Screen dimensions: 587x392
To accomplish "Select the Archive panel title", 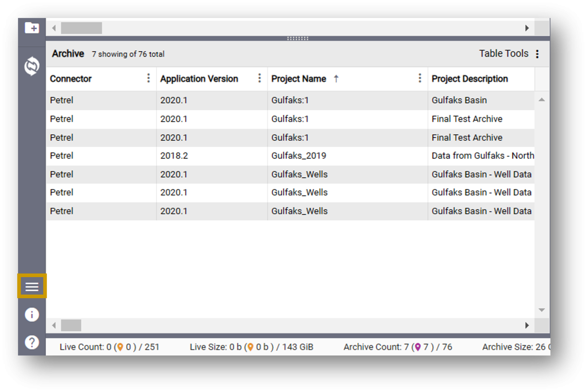I will coord(68,53).
